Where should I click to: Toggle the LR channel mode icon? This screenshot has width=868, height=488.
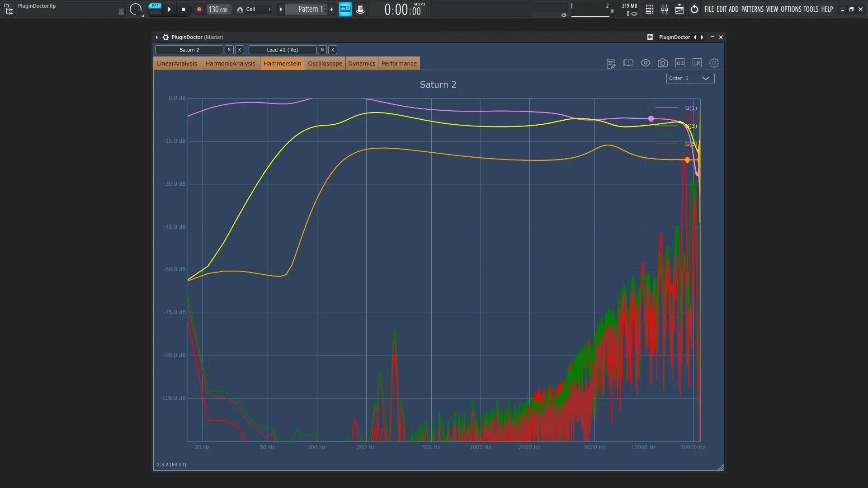[x=697, y=63]
